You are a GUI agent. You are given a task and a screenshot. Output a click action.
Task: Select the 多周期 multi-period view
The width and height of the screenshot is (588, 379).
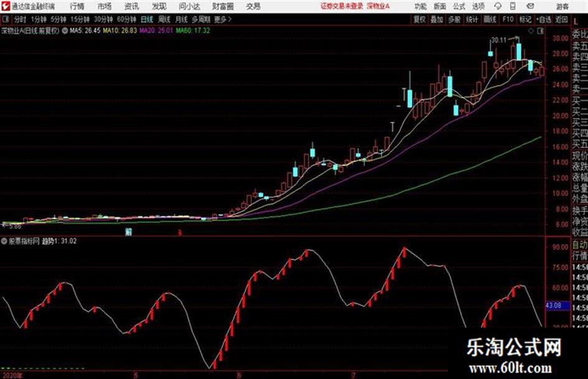click(x=201, y=19)
